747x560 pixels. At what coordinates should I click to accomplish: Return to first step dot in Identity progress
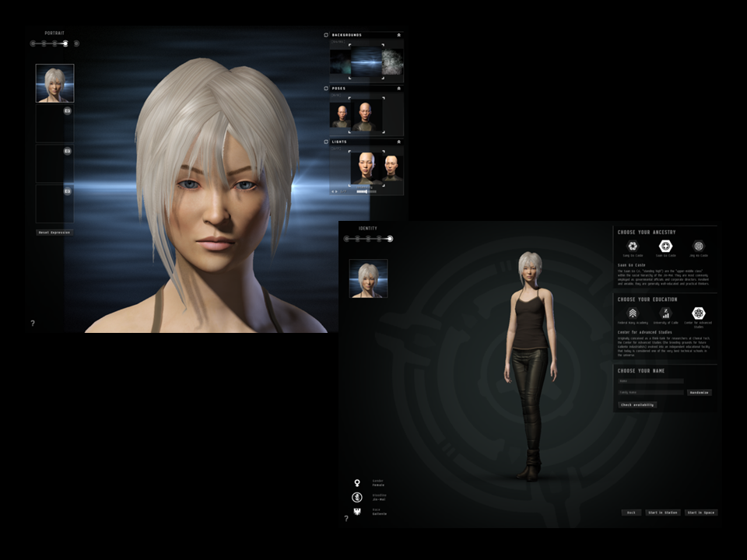pos(346,239)
